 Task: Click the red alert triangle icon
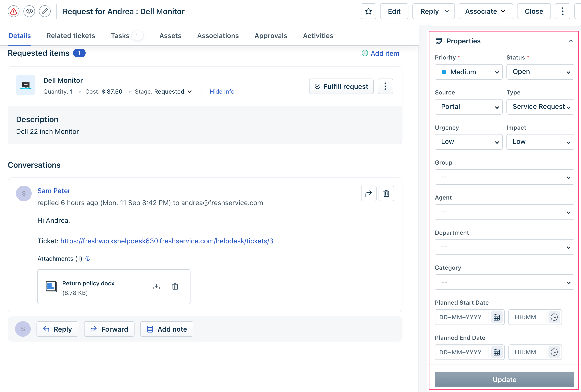pyautogui.click(x=13, y=11)
